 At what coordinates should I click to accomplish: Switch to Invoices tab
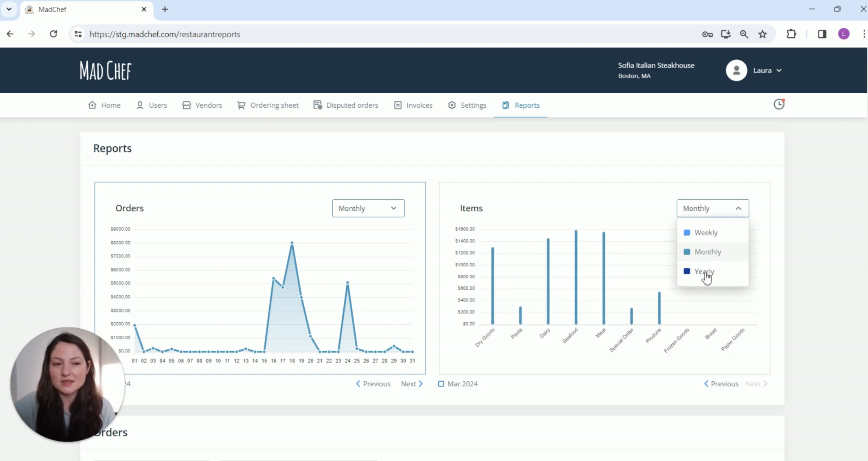(413, 105)
